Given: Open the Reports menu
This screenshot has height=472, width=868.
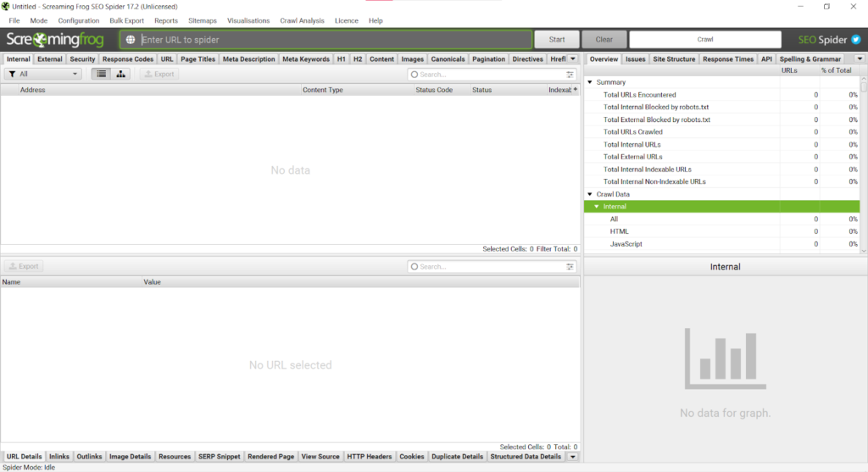Looking at the screenshot, I should pyautogui.click(x=166, y=20).
